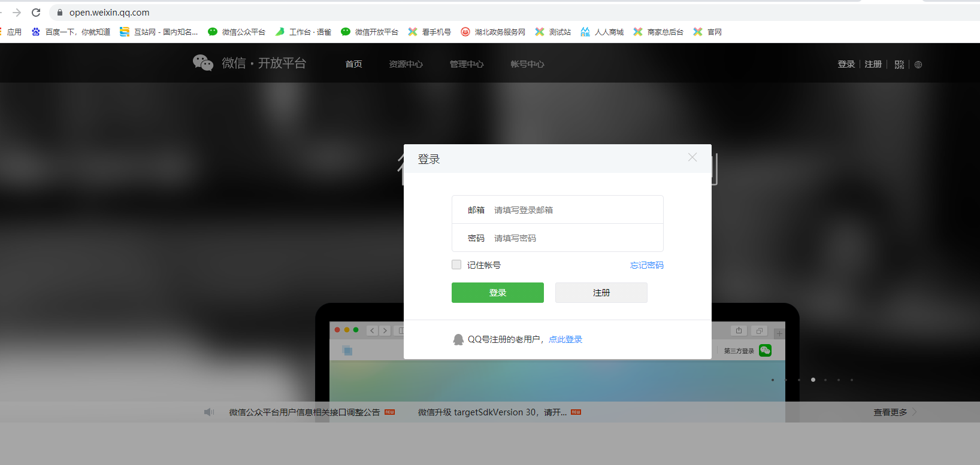Click the green 登录 button
This screenshot has height=465, width=980.
tap(498, 293)
